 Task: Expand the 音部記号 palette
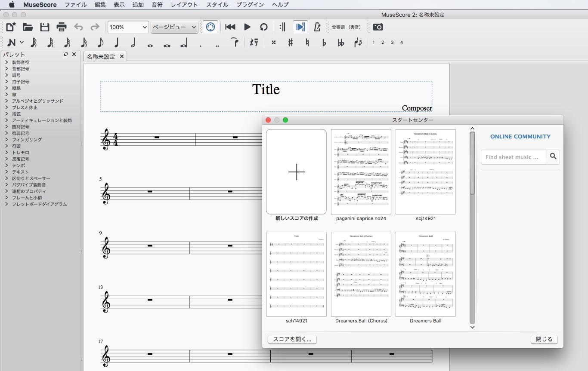pyautogui.click(x=7, y=69)
